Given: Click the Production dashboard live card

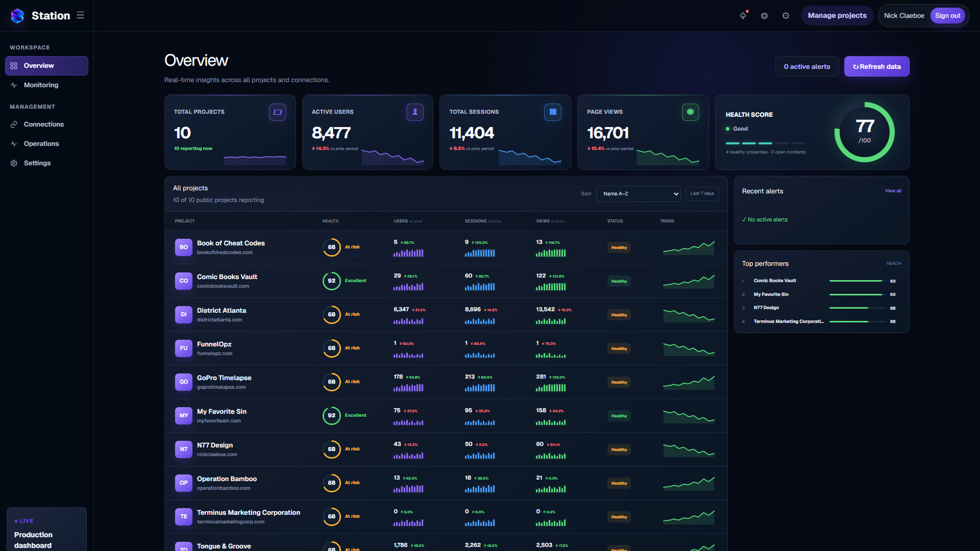Looking at the screenshot, I should click(46, 530).
